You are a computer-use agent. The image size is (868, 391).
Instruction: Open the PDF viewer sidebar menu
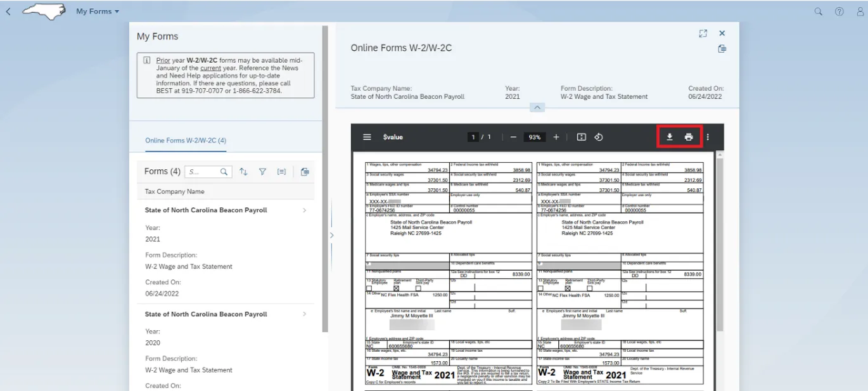367,137
